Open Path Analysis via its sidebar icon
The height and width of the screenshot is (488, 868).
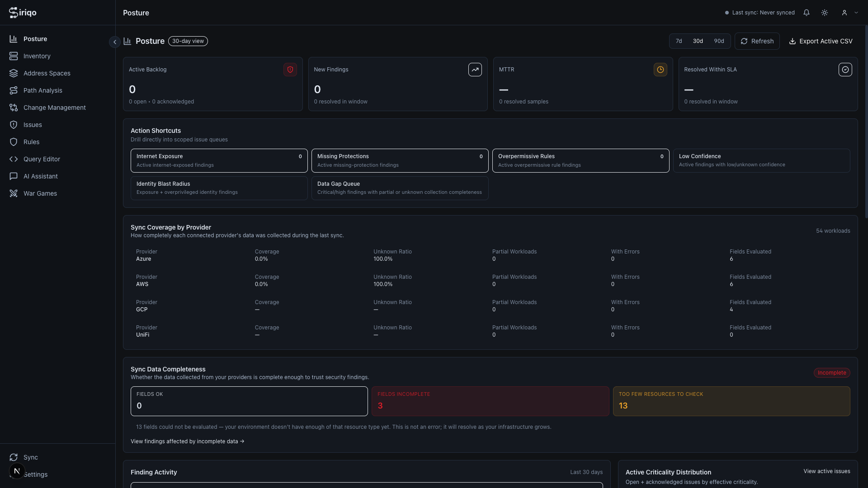(x=14, y=90)
